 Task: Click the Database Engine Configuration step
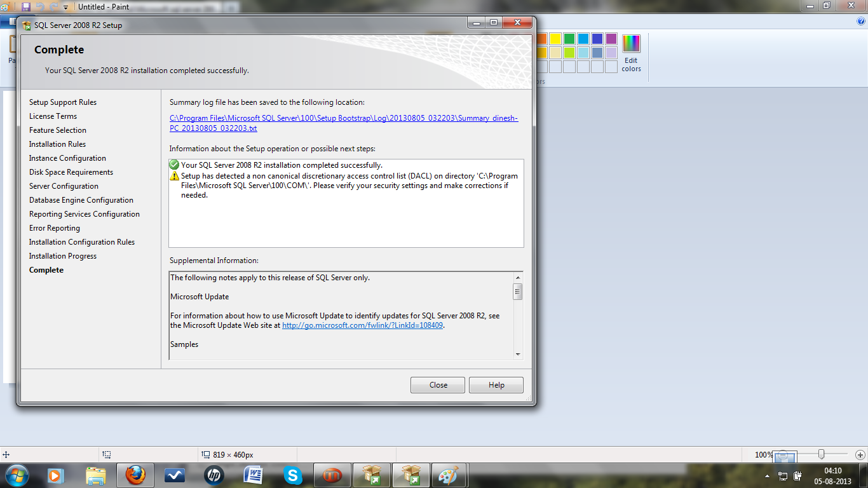coord(81,200)
